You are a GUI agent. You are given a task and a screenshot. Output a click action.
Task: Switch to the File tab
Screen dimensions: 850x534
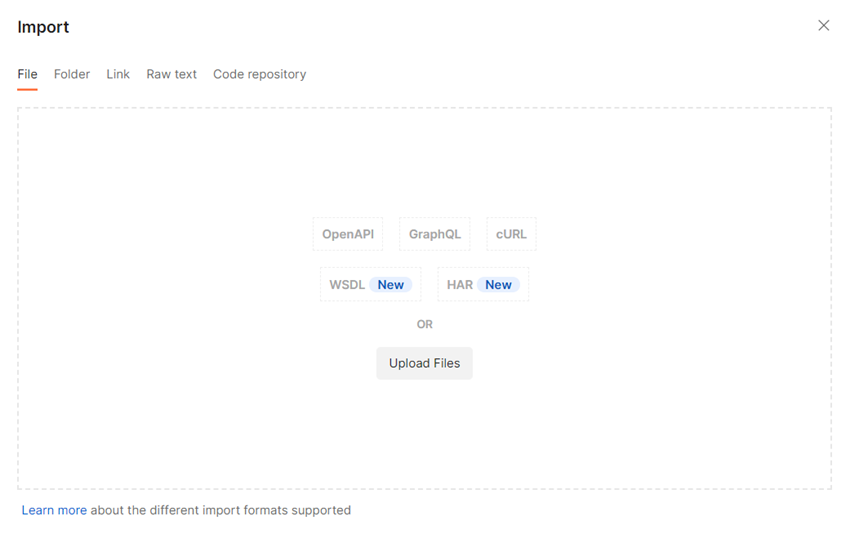pyautogui.click(x=27, y=74)
